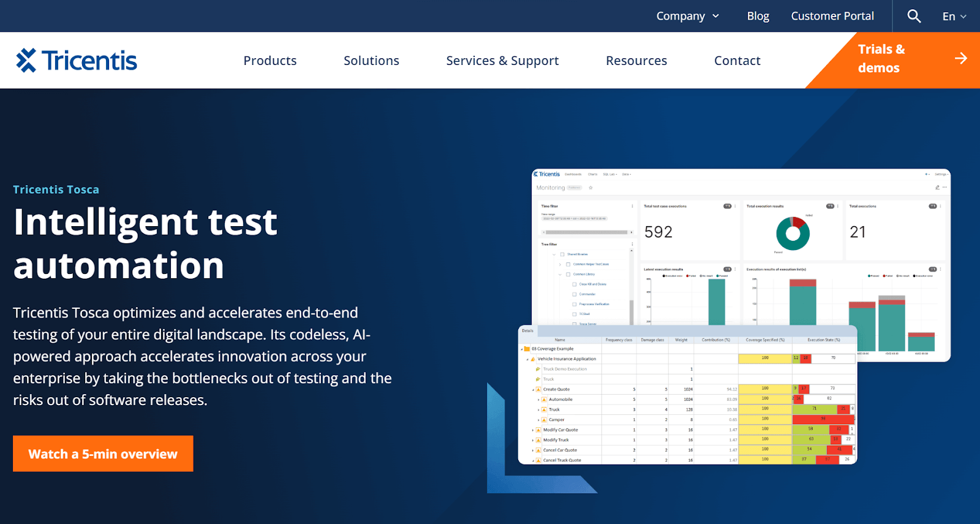
Task: Star the Monitoring dashboard as favorite
Action: [590, 188]
